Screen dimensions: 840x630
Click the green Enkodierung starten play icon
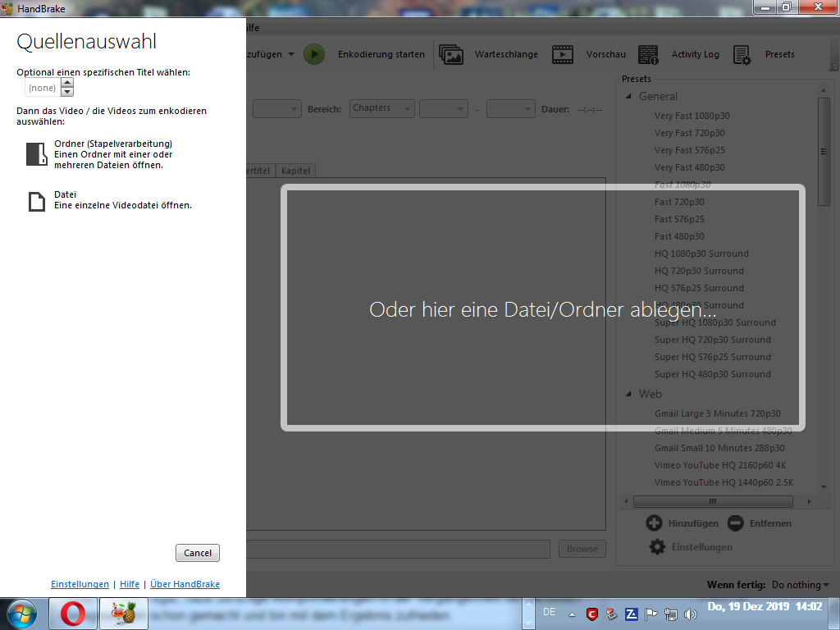pyautogui.click(x=314, y=54)
